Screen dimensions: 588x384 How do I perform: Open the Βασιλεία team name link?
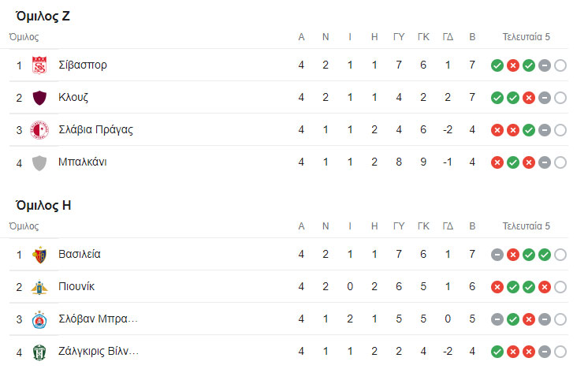click(x=80, y=255)
